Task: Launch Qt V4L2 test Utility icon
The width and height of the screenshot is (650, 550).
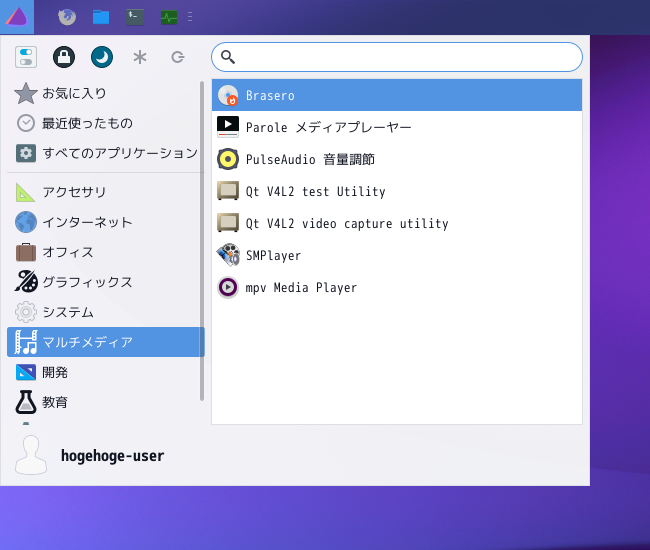Action: [x=228, y=191]
